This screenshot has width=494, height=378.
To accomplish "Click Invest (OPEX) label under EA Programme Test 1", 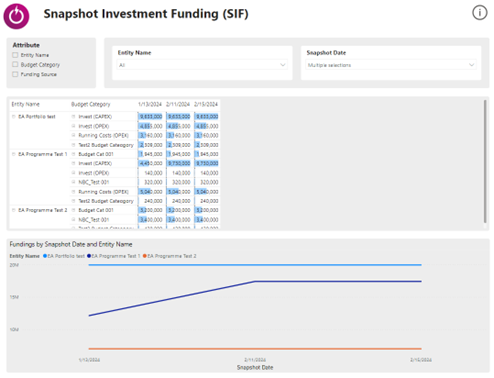I will [x=94, y=173].
